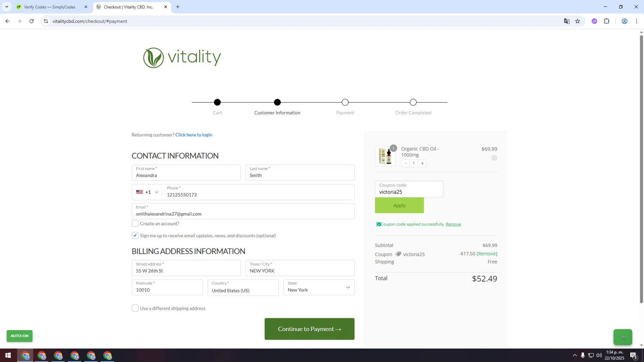Switch to the Verify Codes — SimplyCodes tab
The height and width of the screenshot is (362, 644).
pyautogui.click(x=49, y=7)
